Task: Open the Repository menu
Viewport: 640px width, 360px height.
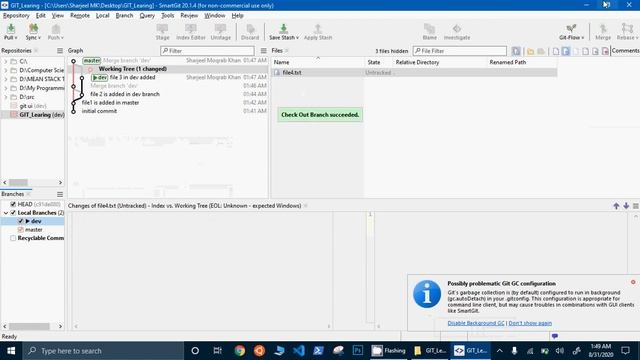Action: tap(16, 16)
